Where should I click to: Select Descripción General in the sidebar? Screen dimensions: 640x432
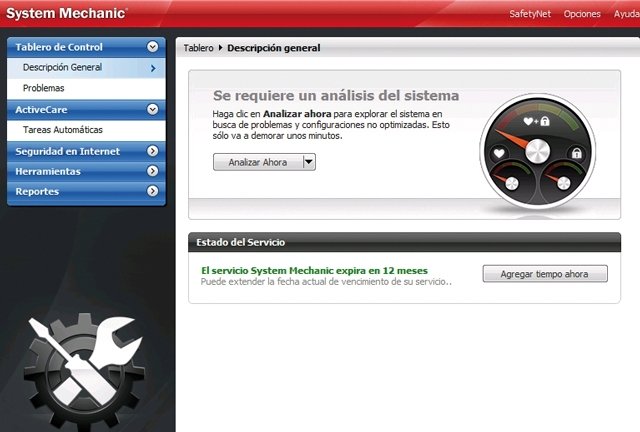coord(86,68)
